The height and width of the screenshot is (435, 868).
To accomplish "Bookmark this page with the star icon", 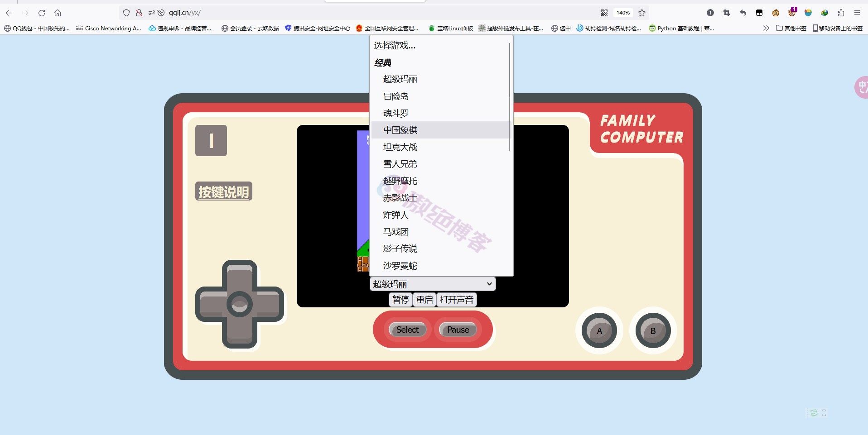I will click(x=642, y=13).
